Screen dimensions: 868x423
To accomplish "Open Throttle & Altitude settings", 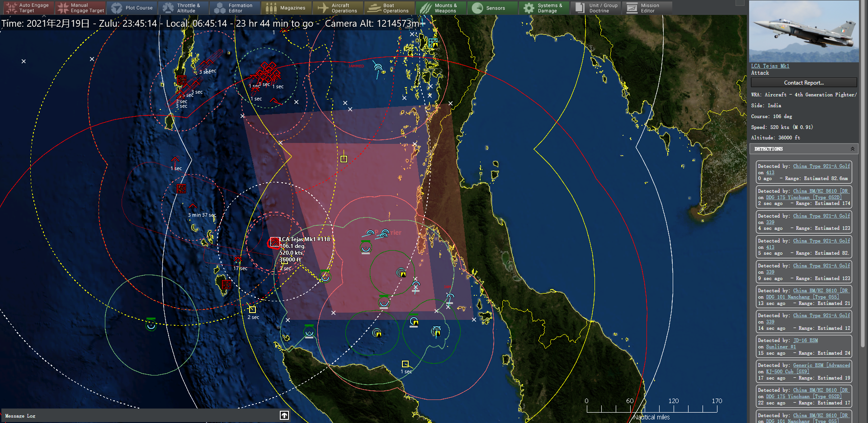I will (184, 8).
